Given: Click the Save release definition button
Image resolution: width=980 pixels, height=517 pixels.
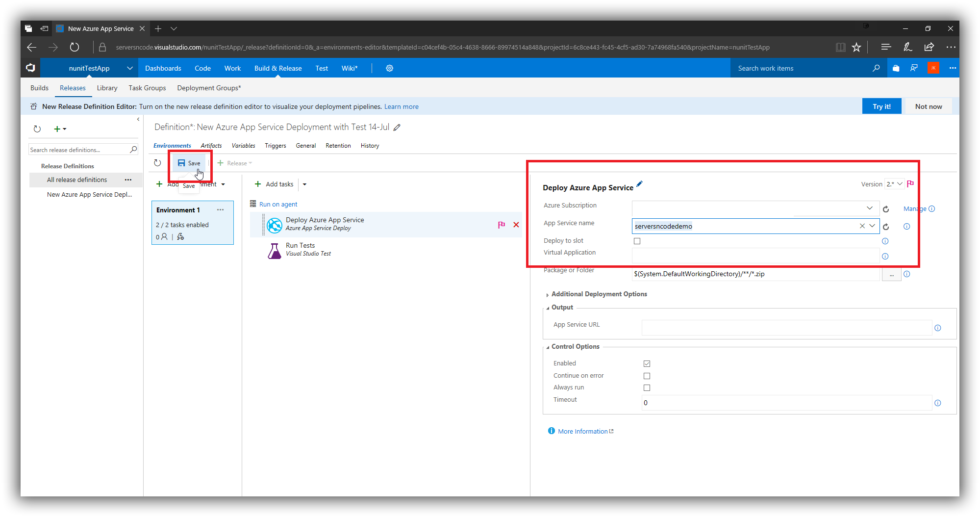Looking at the screenshot, I should click(x=189, y=163).
